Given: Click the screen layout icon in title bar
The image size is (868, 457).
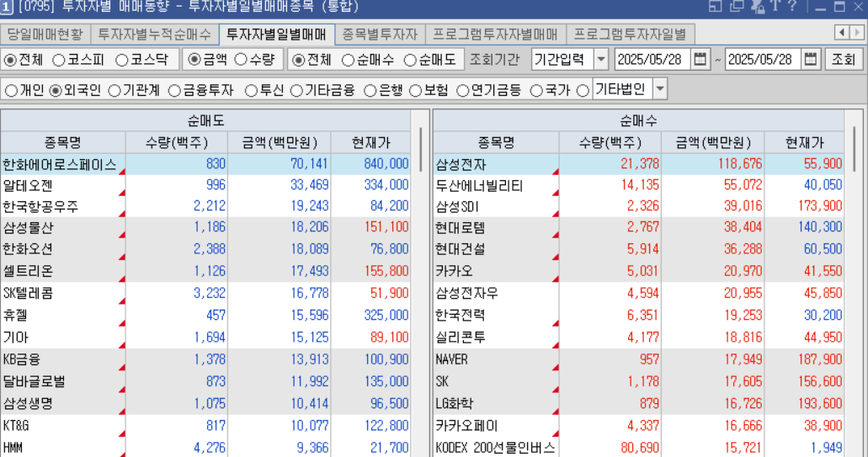Looking at the screenshot, I should tap(716, 6).
